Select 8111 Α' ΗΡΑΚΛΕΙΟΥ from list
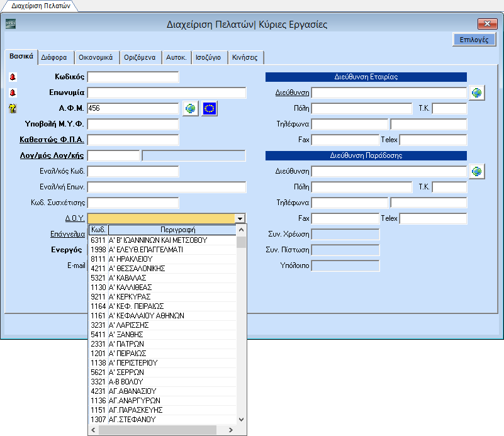Image resolution: width=504 pixels, height=436 pixels. click(x=162, y=259)
